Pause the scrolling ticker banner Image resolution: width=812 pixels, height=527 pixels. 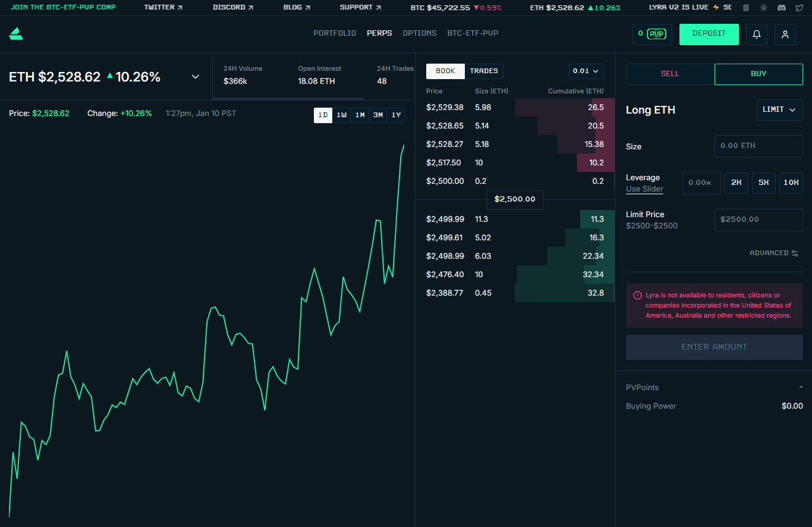tap(746, 8)
